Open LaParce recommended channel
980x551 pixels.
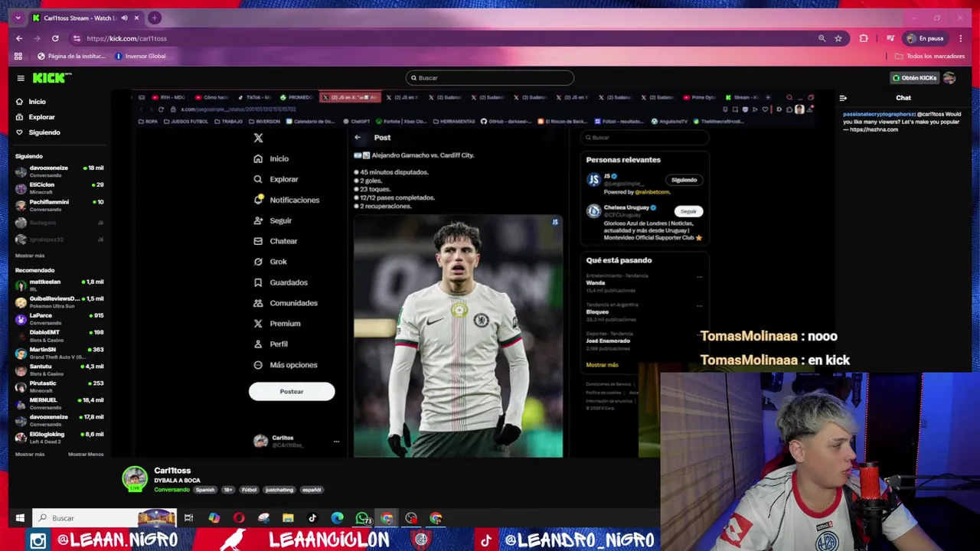pos(59,318)
